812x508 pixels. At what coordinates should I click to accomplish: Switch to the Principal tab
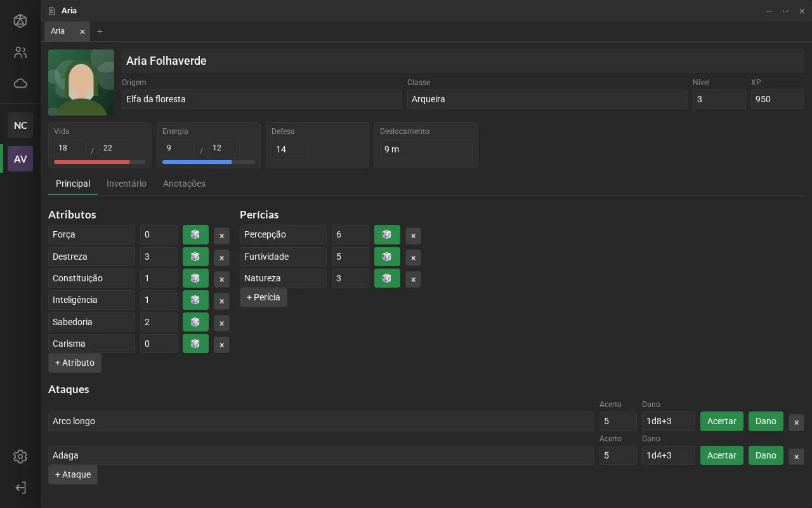[73, 184]
